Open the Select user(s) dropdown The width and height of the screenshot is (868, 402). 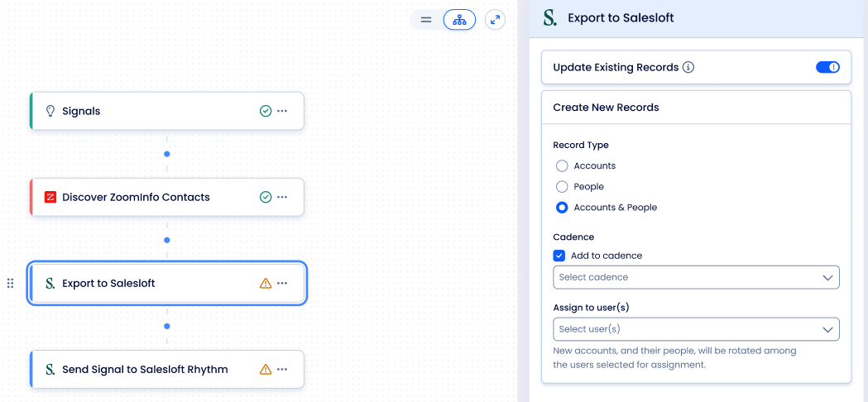pyautogui.click(x=696, y=329)
